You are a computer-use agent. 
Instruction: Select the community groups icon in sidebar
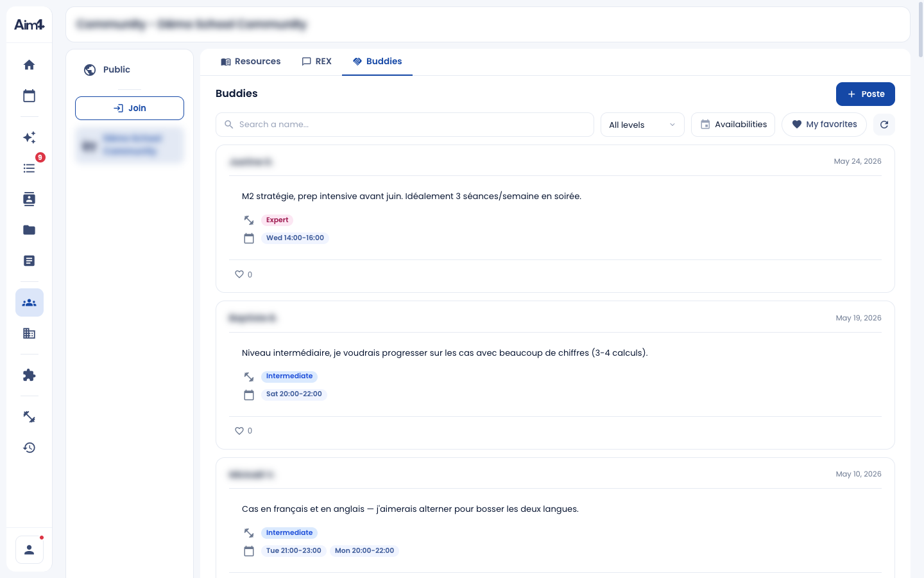(x=30, y=302)
